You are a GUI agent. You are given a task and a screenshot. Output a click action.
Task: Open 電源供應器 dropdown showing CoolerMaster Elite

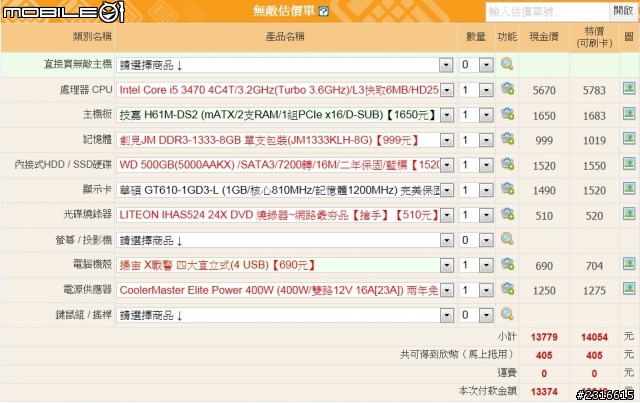coord(285,290)
